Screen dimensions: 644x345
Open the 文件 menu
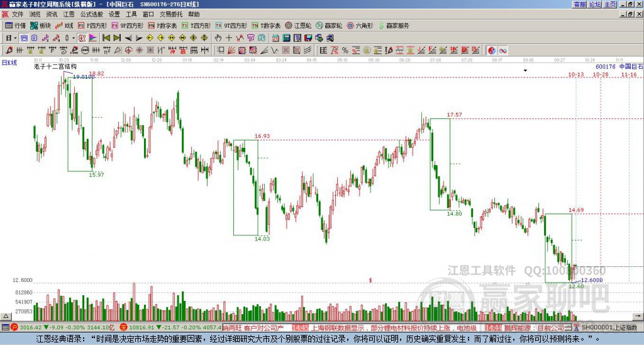click(18, 14)
